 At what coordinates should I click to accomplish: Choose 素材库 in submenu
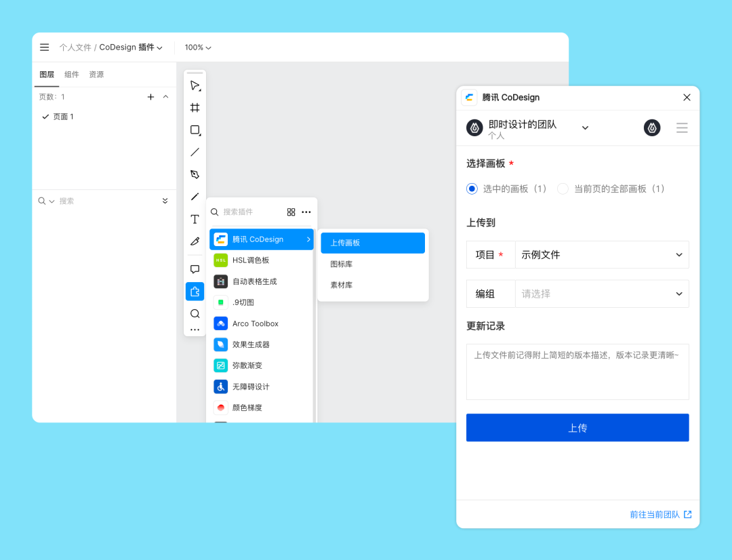373,285
